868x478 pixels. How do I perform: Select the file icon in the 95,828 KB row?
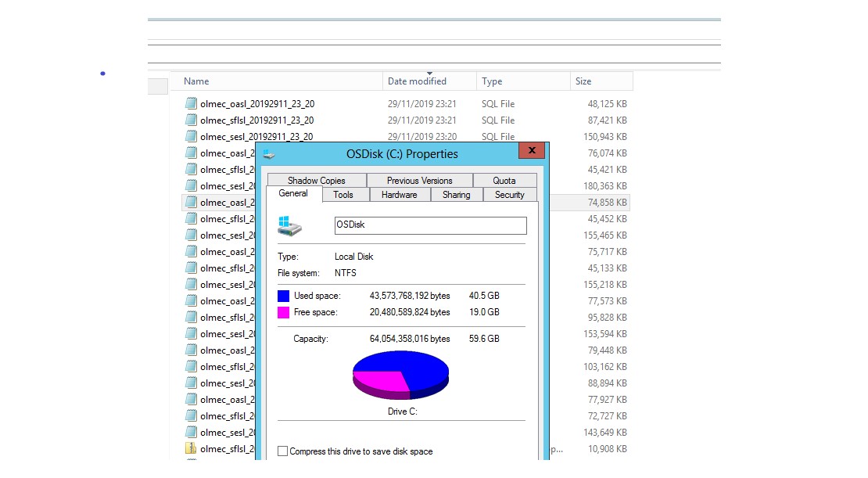pyautogui.click(x=191, y=318)
